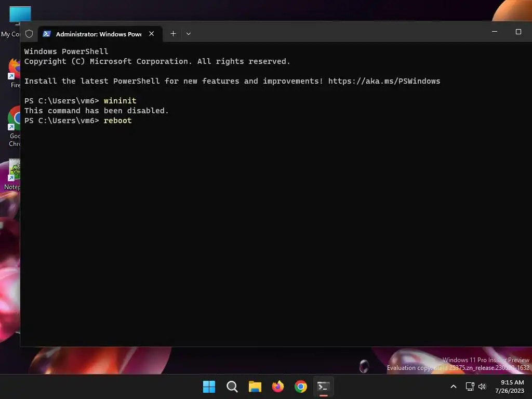The width and height of the screenshot is (532, 399).
Task: Click the 'Windows PowerShell' header line
Action: tap(66, 51)
